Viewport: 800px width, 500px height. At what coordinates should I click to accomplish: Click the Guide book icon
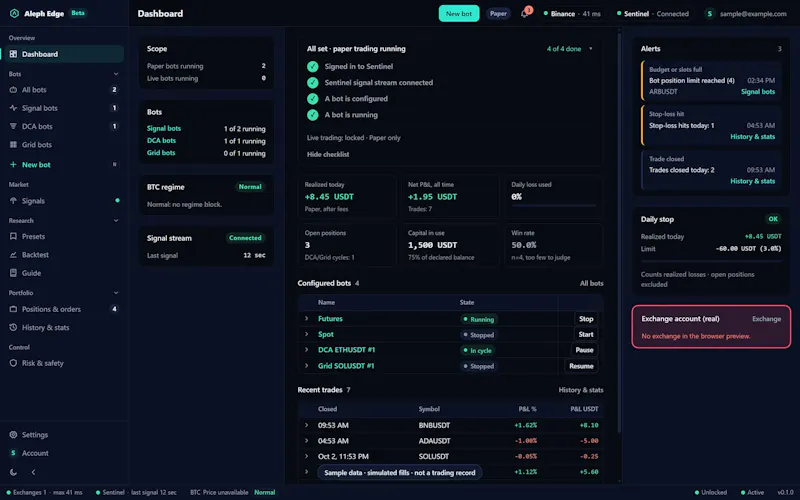[x=13, y=273]
